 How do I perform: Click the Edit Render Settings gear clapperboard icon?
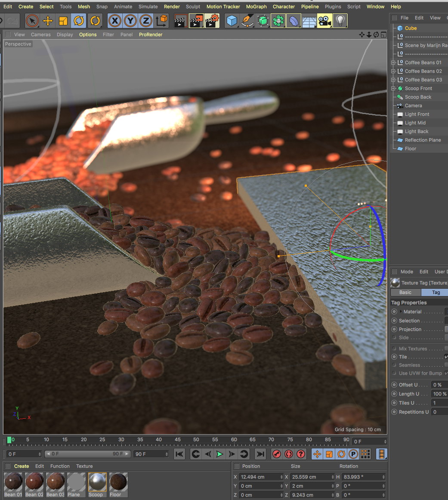point(212,21)
